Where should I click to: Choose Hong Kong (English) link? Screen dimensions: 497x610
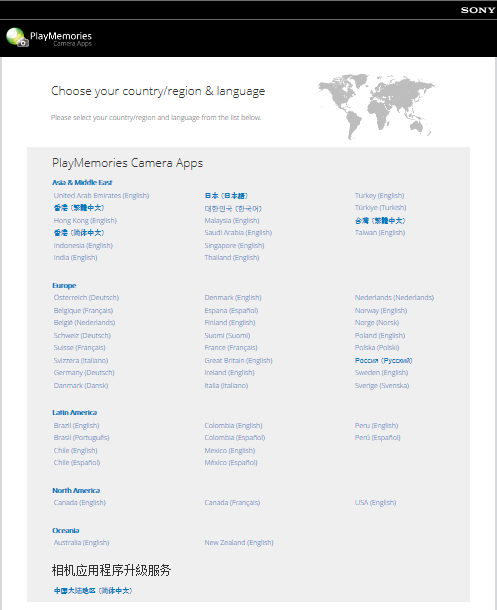point(85,221)
